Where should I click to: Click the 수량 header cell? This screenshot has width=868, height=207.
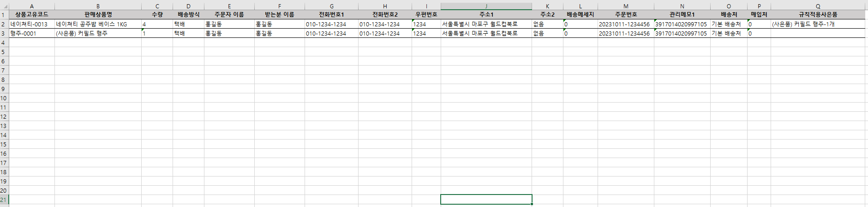(x=157, y=15)
